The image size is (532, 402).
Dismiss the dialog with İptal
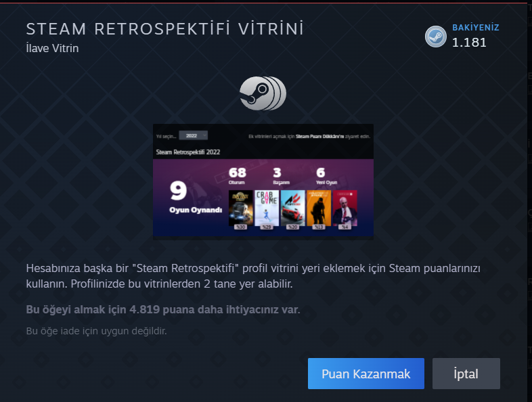click(x=466, y=374)
